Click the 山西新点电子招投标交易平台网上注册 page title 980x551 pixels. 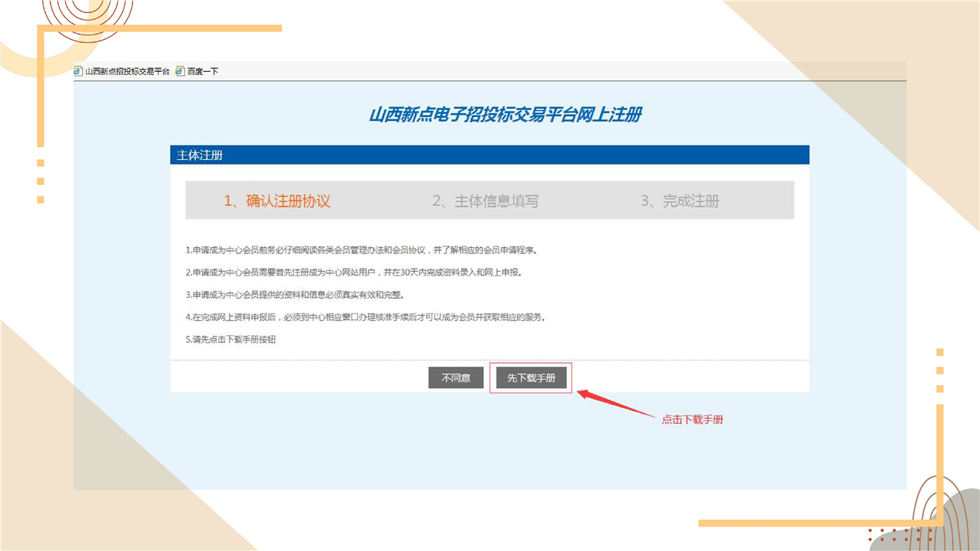(x=505, y=116)
